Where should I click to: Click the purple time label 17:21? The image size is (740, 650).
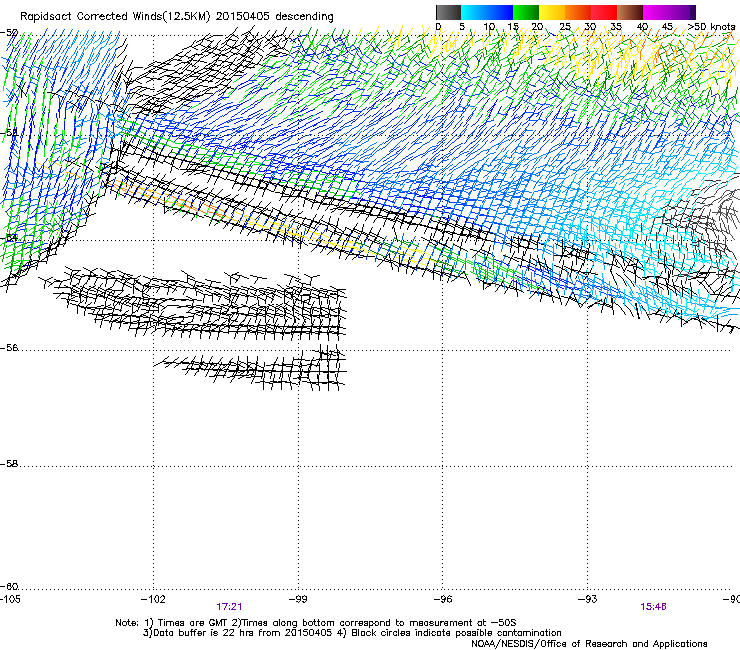(229, 607)
